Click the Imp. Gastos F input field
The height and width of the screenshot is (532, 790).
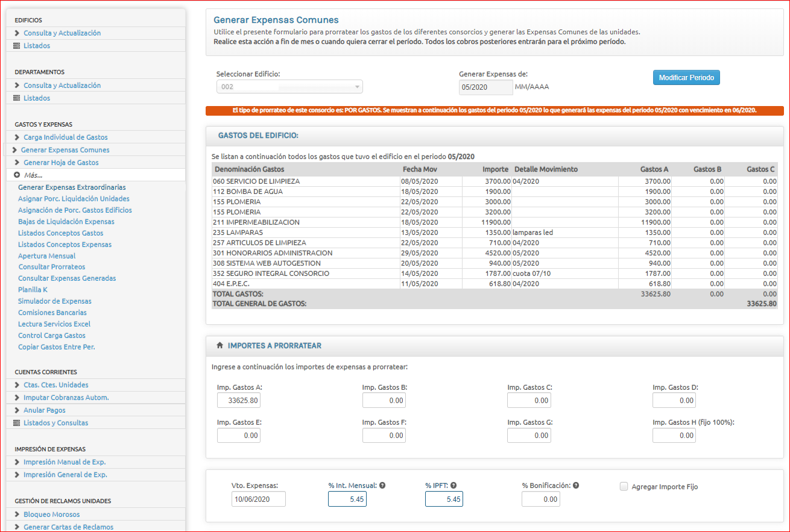point(384,435)
